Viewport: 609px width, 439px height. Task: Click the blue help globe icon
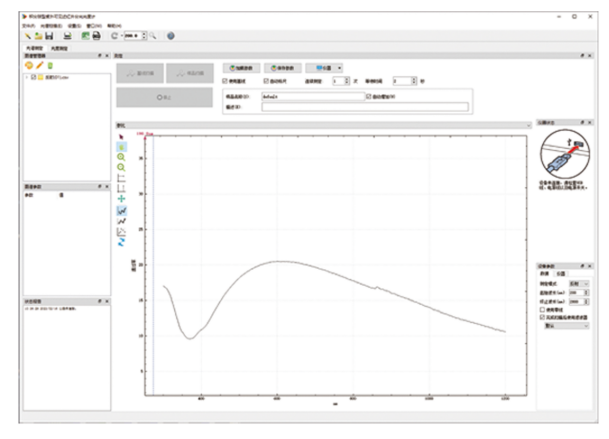click(x=170, y=35)
